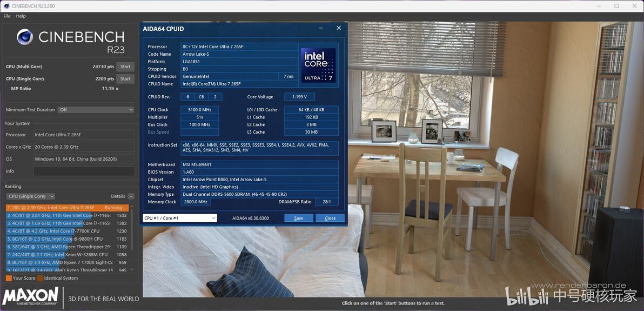Click the OS field showing Windows 10

coord(84,159)
